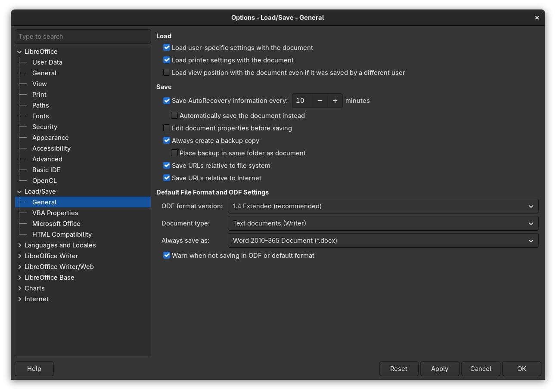Click the Apply button
The image size is (556, 392).
click(x=439, y=369)
